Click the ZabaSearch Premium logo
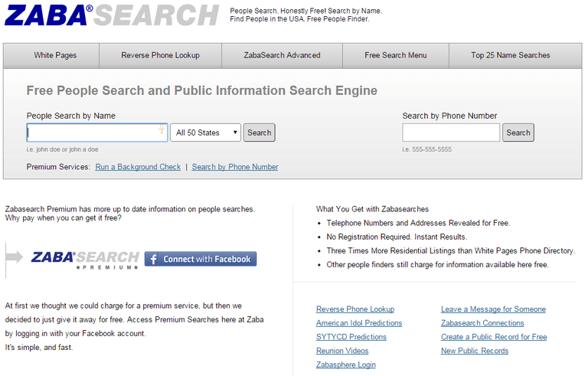Image resolution: width=588 pixels, height=376 pixels. (x=86, y=260)
